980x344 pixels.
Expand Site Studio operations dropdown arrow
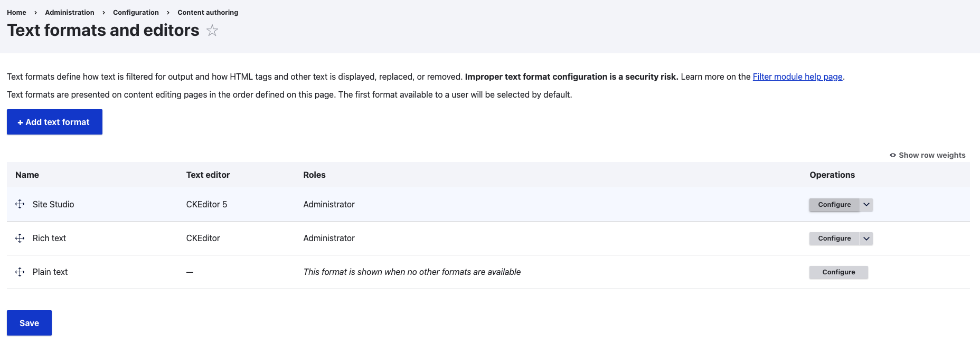[x=866, y=205]
